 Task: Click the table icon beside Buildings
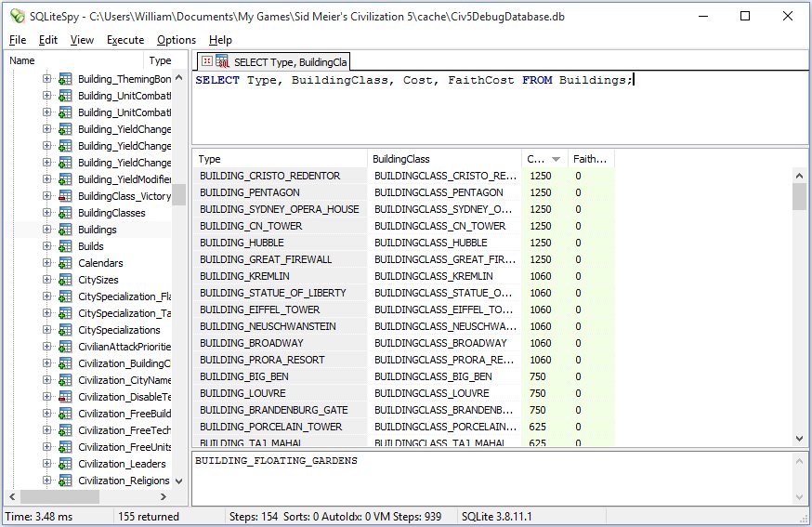pyautogui.click(x=65, y=230)
